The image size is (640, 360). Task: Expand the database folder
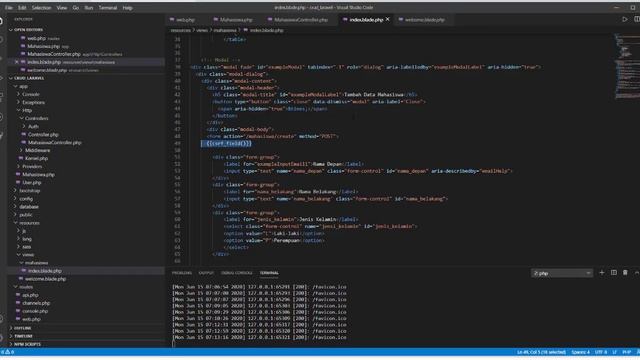tap(29, 207)
